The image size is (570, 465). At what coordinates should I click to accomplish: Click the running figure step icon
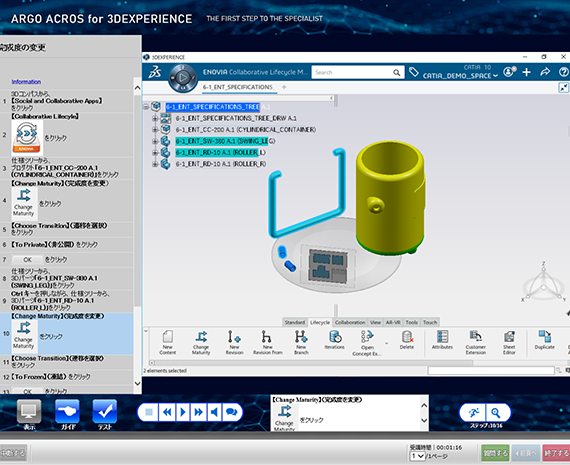(x=474, y=413)
